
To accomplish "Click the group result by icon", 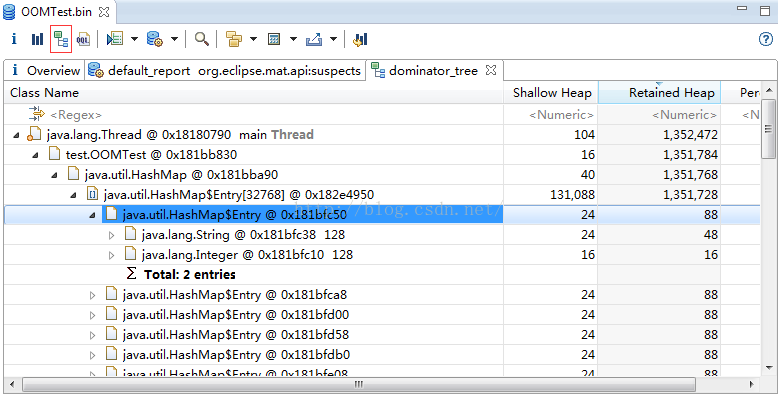I will tap(234, 39).
